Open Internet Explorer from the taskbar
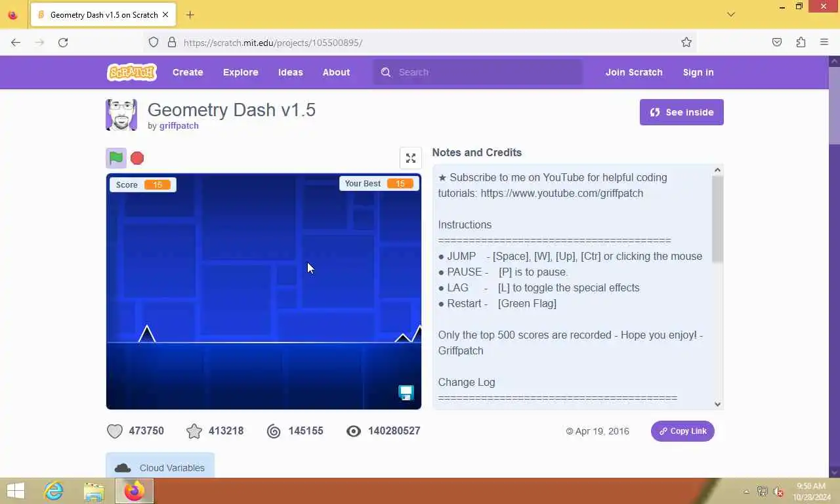 [x=53, y=491]
